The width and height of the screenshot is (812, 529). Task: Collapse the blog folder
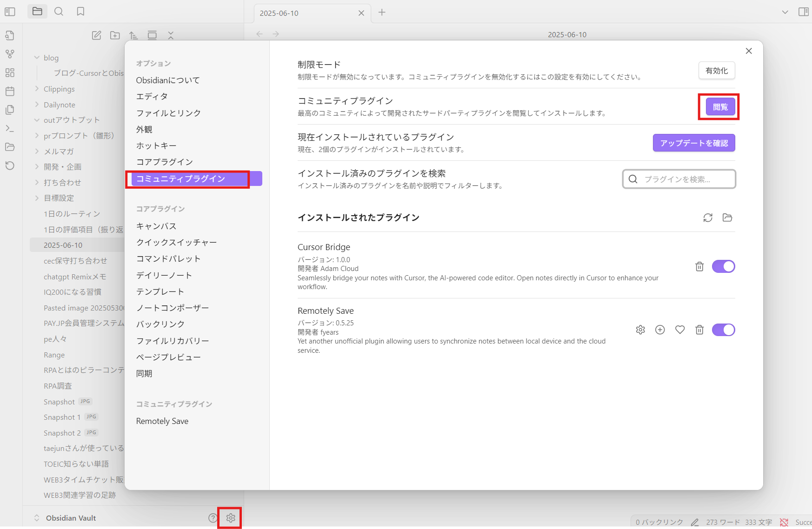coord(37,58)
